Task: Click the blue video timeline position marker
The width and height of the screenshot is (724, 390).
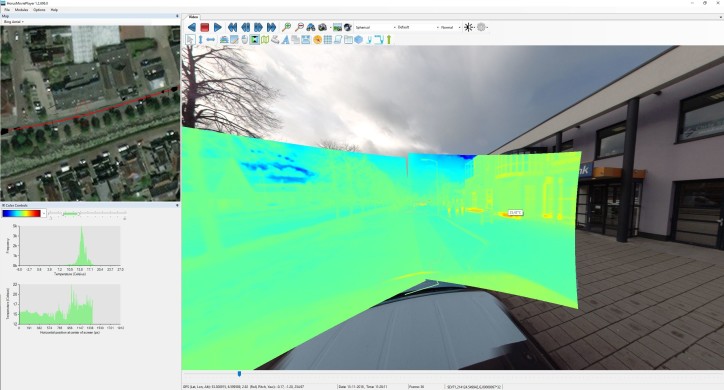Action: (239, 374)
